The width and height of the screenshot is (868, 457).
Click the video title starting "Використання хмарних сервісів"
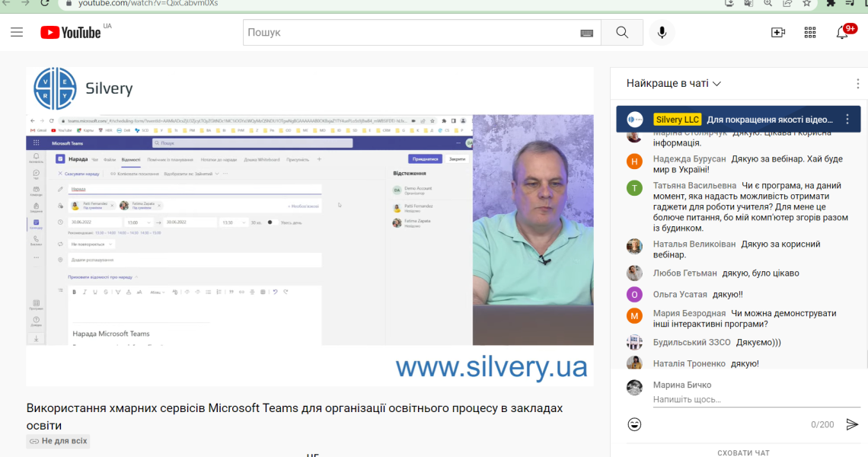[295, 417]
